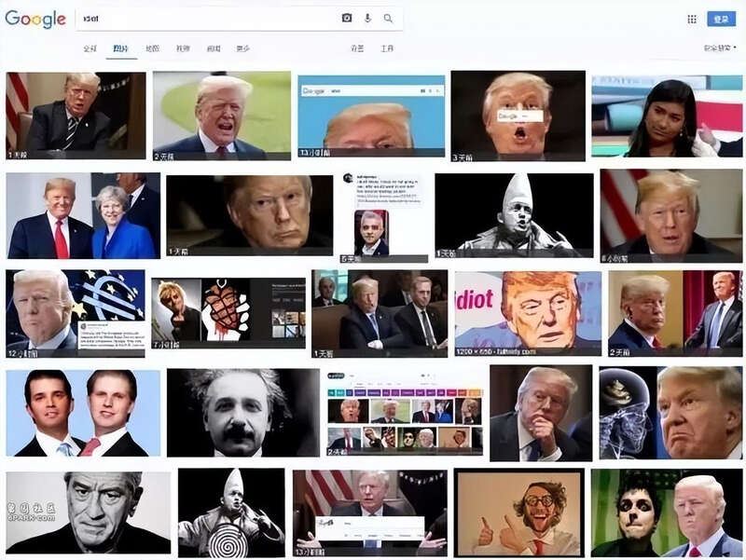Start voice search with microphone icon
Viewport: 746px width, 560px height.
[x=367, y=18]
